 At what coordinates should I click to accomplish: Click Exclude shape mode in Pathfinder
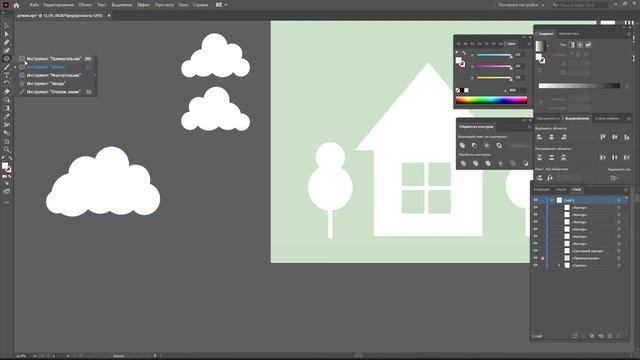[499, 145]
